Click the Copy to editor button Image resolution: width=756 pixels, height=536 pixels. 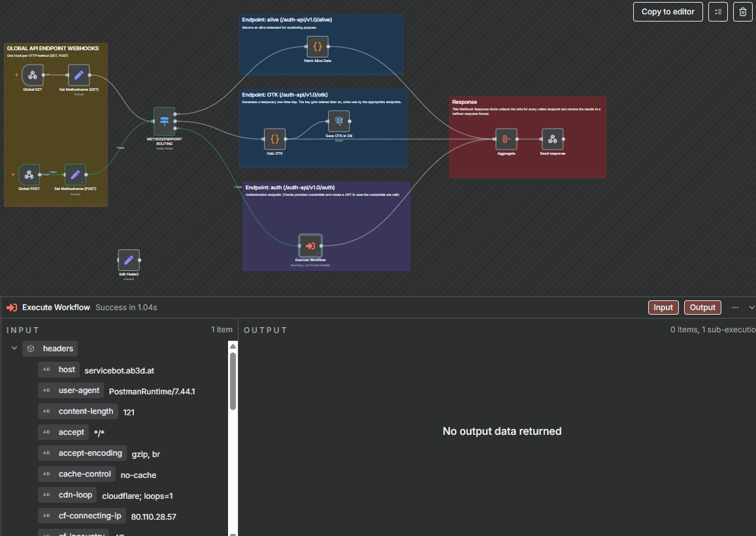[x=667, y=12]
